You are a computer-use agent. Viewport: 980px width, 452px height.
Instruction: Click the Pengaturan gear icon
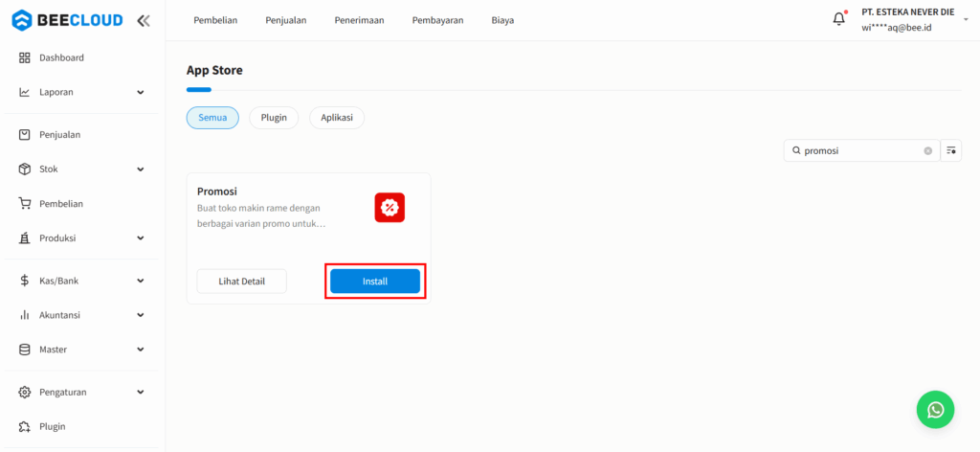(x=24, y=392)
